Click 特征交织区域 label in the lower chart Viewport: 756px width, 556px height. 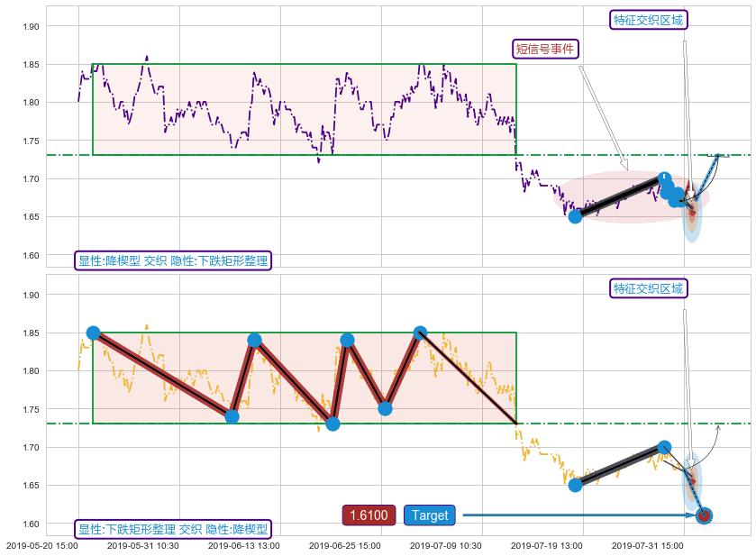[x=648, y=288]
